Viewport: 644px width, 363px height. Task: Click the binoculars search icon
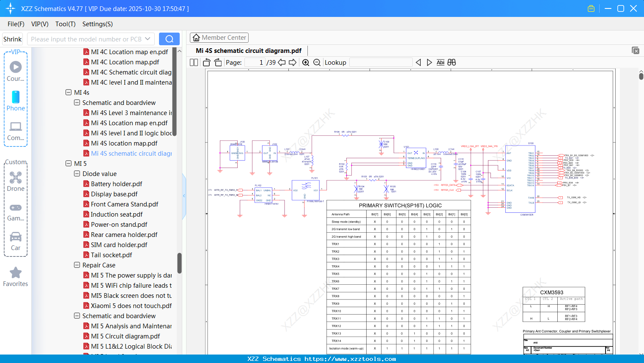(451, 62)
